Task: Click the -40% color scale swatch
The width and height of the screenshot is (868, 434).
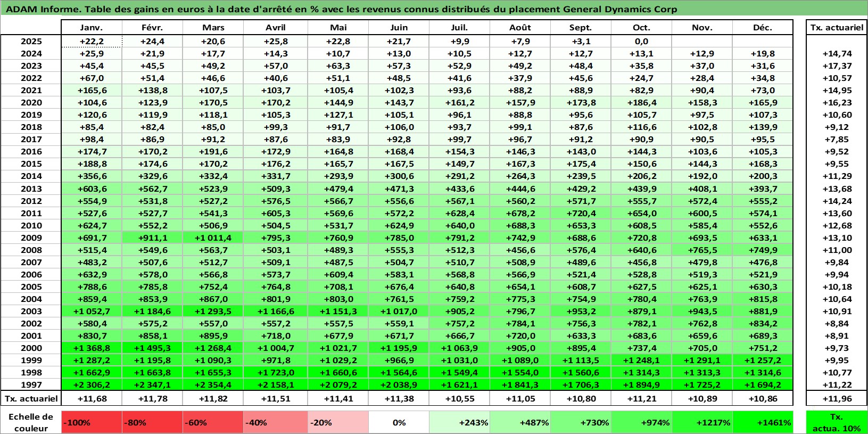Action: click(276, 422)
